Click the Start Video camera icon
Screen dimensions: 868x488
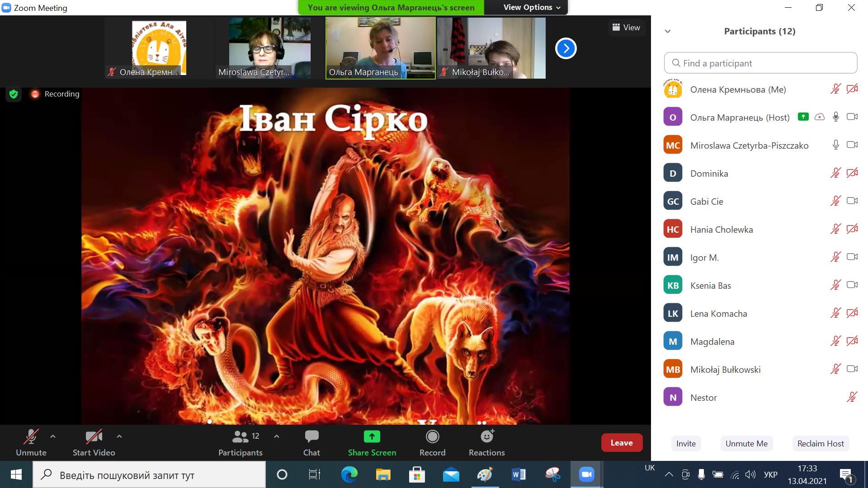click(94, 437)
